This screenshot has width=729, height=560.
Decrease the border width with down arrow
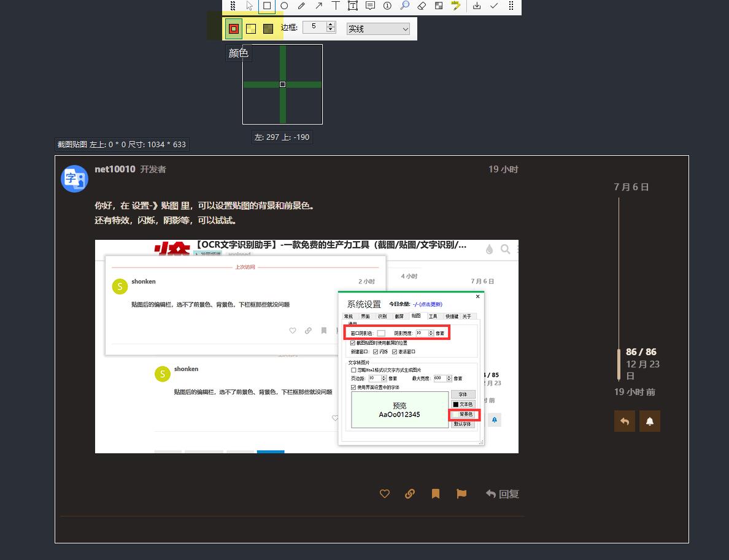(331, 29)
